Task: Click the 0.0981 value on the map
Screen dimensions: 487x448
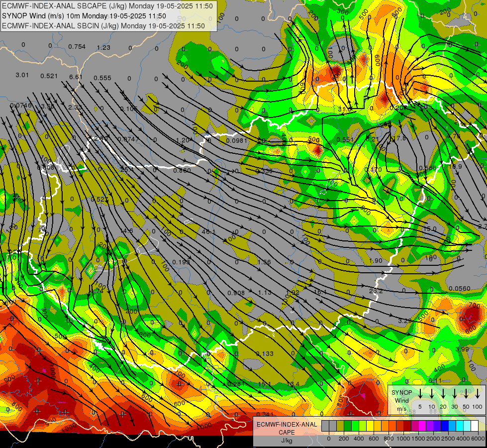Action: (x=237, y=140)
